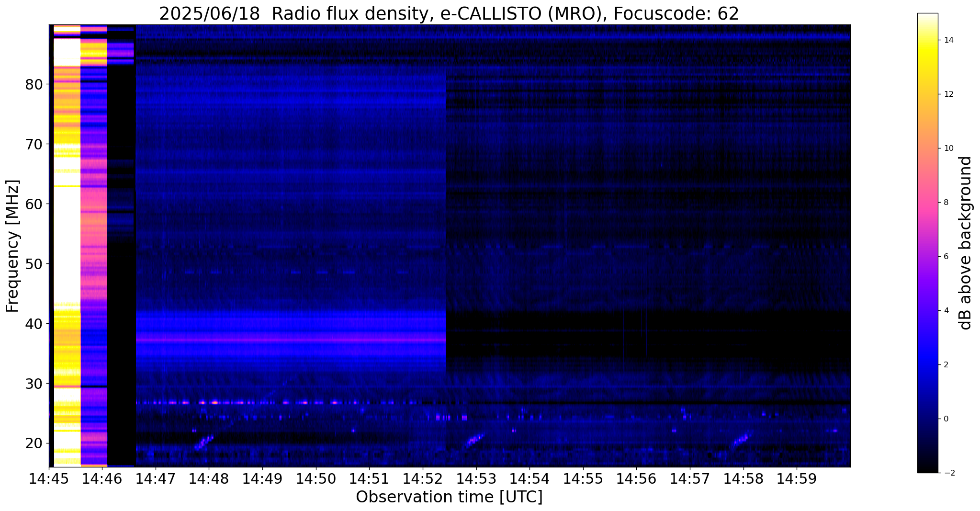Click the drifting burst streak near 14:53
The image size is (980, 511).
(x=474, y=441)
